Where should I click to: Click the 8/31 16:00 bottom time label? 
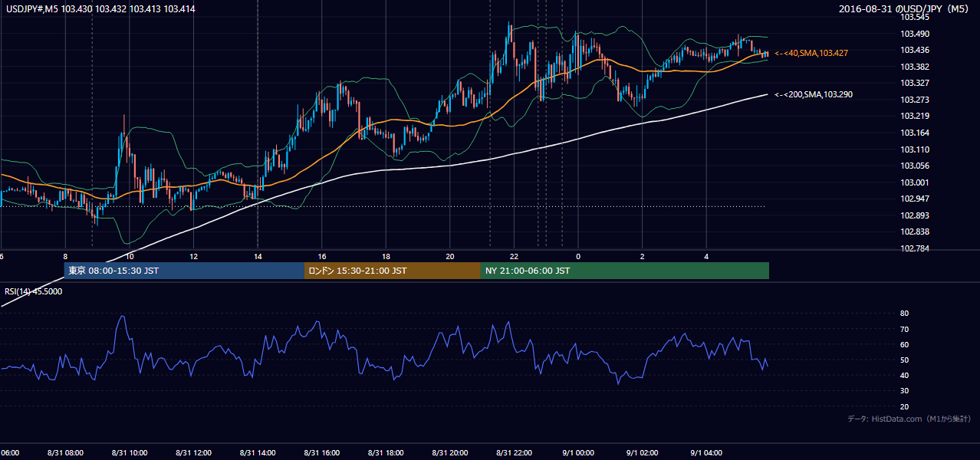pos(322,452)
